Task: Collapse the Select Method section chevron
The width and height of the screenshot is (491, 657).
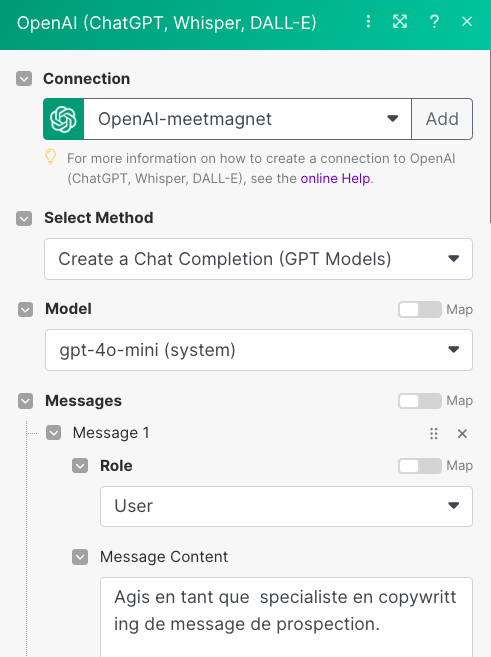Action: pos(24,218)
